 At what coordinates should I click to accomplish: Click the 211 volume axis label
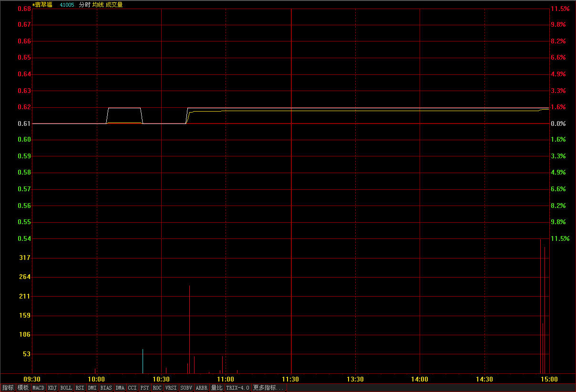tap(24, 296)
